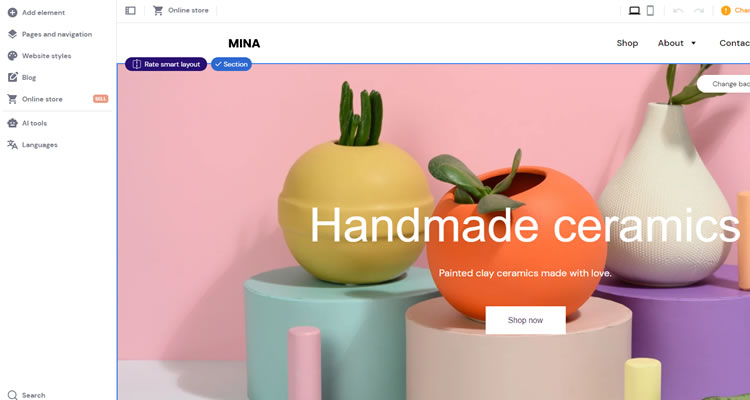Open Online store in the sidebar
This screenshot has width=750, height=400.
[42, 99]
